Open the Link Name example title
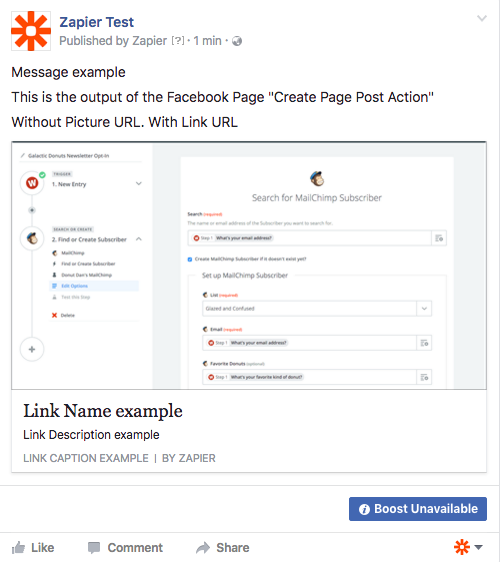500x562 pixels. point(103,411)
